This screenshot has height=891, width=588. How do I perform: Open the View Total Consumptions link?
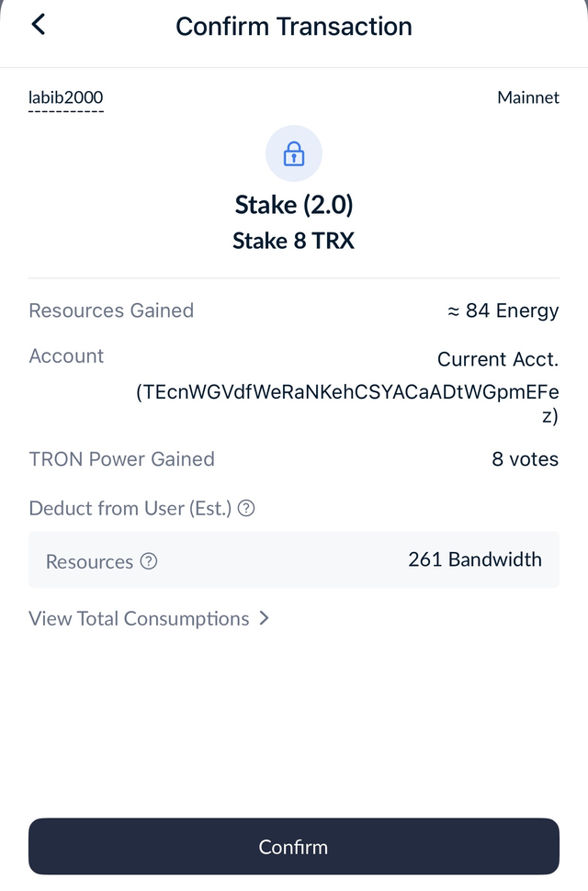139,618
